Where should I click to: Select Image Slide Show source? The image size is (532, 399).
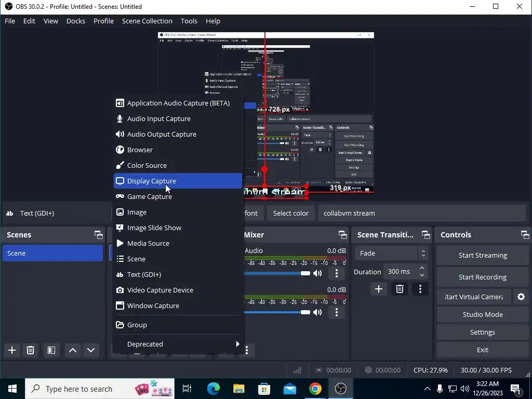[x=178, y=228]
